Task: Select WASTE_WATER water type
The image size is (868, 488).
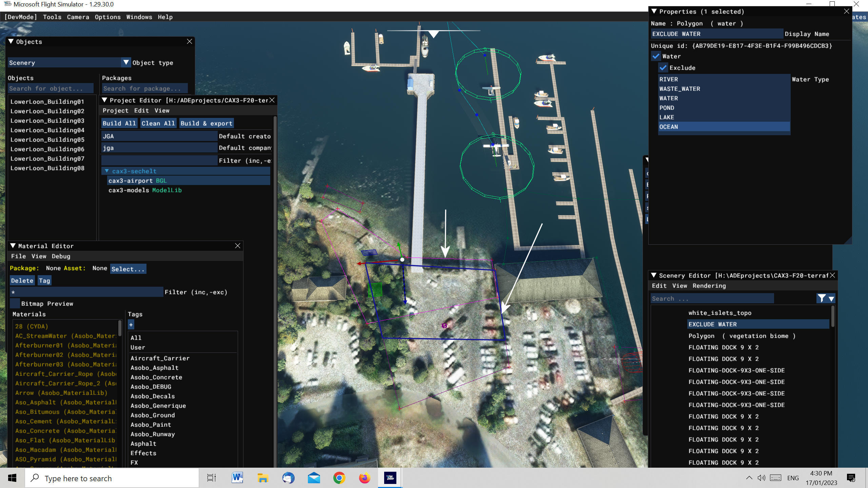Action: [x=724, y=88]
